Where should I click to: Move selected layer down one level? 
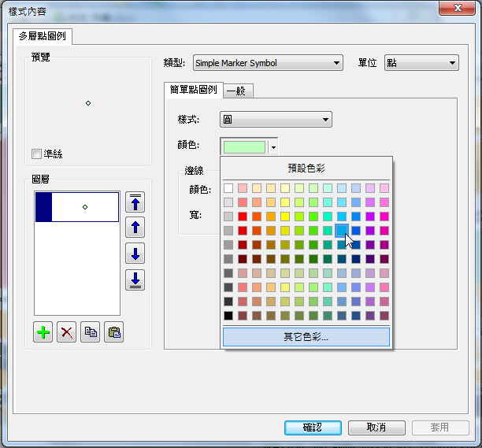(135, 254)
